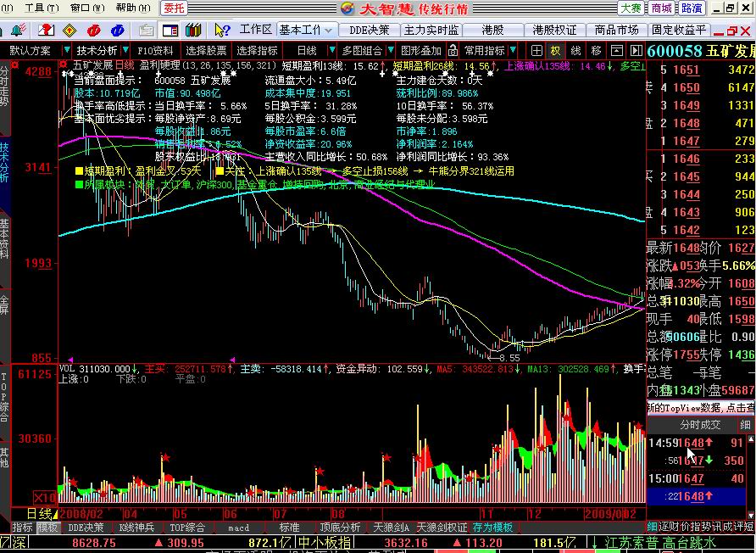
Task: Click red minimize dash of inner window
Action: [719, 33]
